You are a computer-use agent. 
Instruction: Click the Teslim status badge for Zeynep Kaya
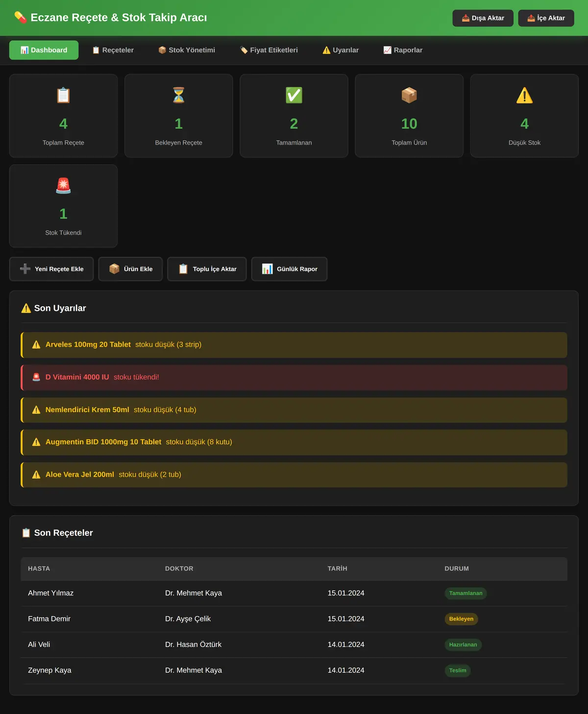pos(458,670)
